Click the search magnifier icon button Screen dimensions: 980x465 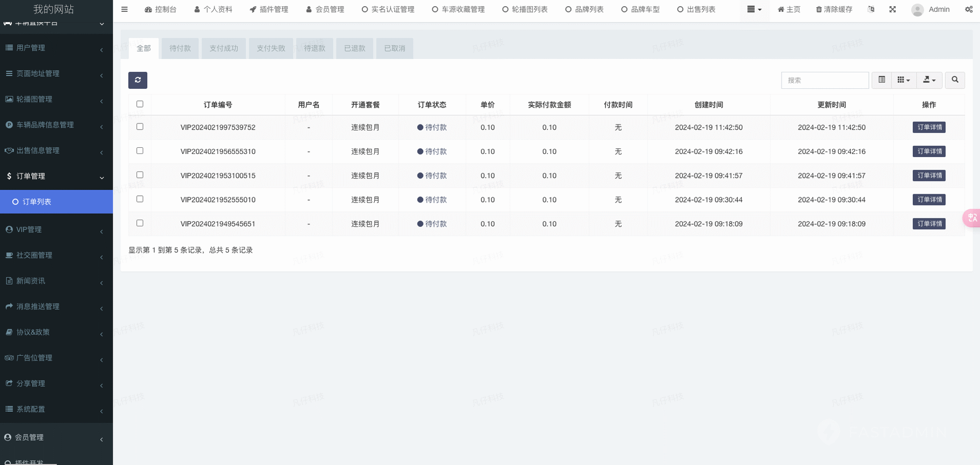[955, 80]
